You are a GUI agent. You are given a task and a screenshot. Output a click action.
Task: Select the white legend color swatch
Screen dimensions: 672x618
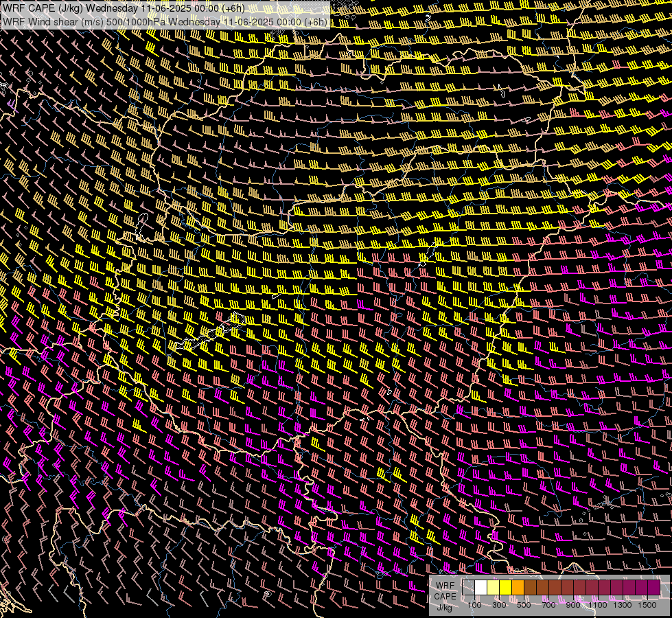coord(481,587)
